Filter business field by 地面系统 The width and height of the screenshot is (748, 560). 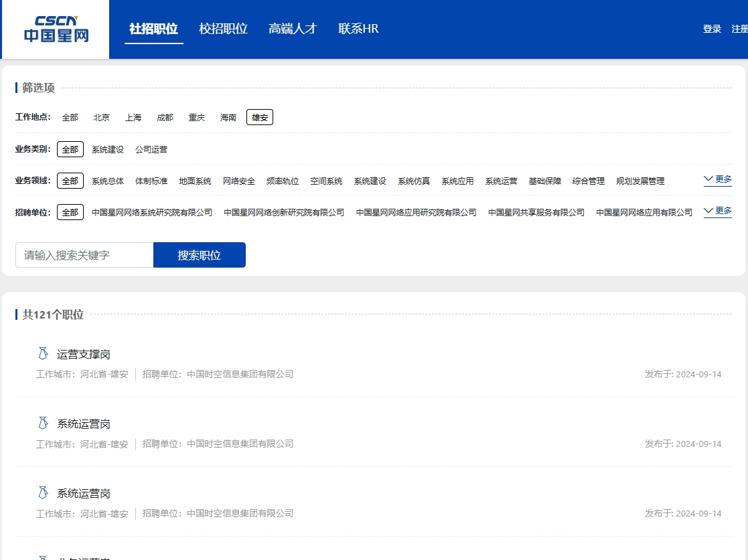point(195,181)
